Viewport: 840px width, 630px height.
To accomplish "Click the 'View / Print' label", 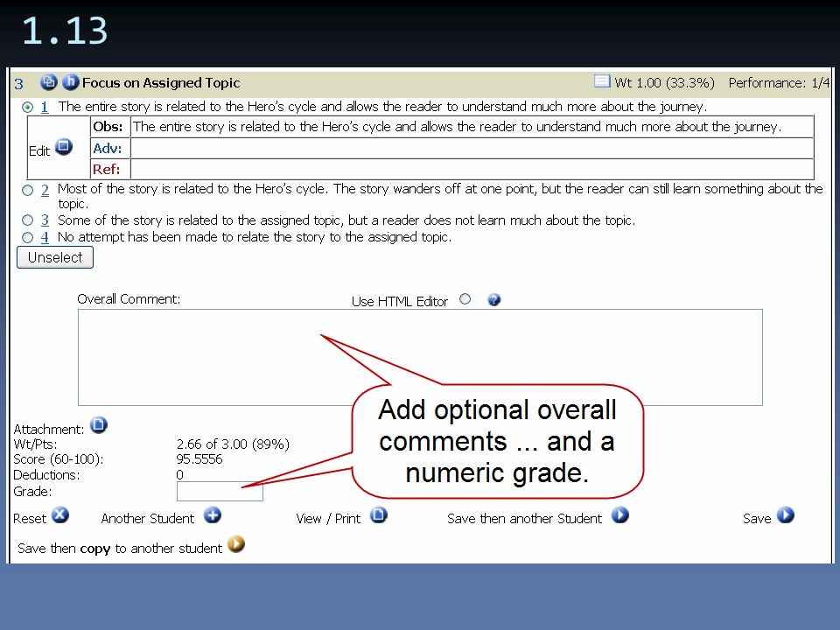I will [x=328, y=519].
